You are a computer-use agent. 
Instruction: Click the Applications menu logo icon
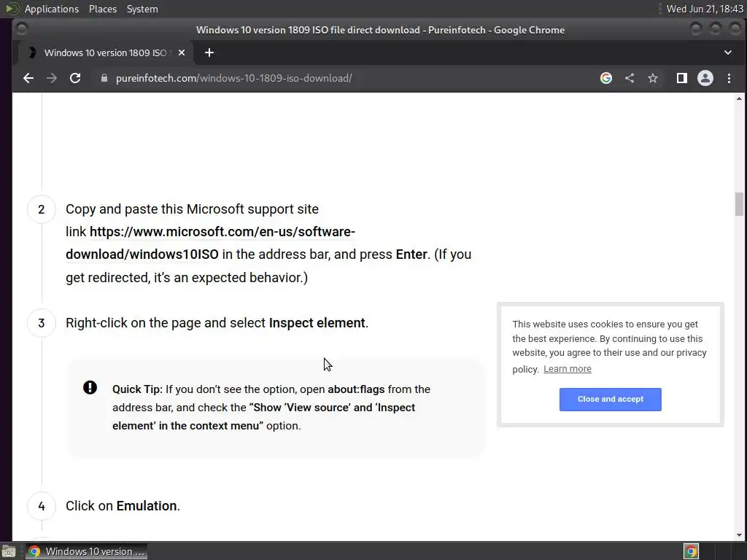(12, 9)
